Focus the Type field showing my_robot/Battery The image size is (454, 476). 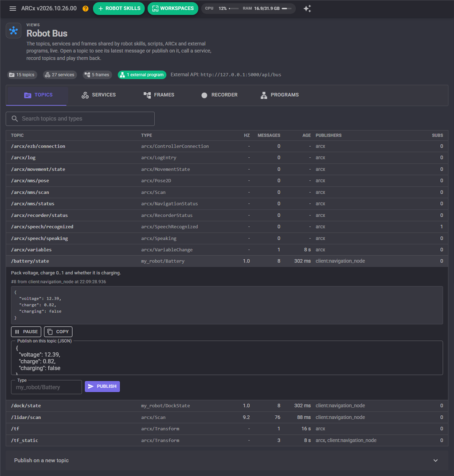pos(47,387)
